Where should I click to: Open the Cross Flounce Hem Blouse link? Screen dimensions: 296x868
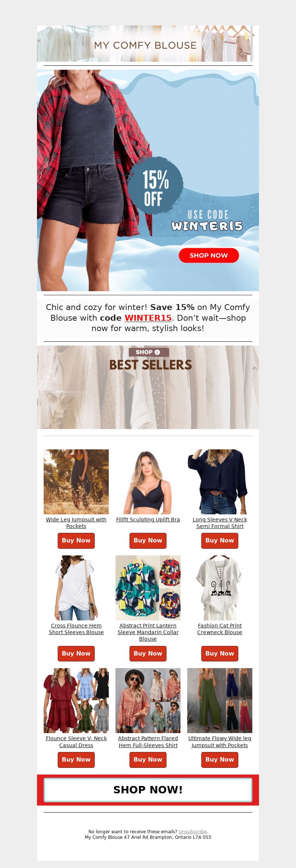pos(76,629)
